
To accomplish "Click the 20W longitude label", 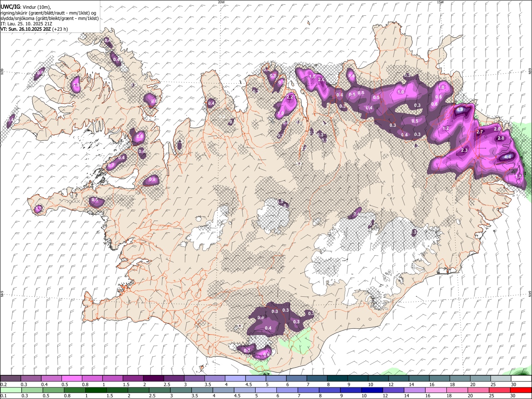I will [222, 2].
